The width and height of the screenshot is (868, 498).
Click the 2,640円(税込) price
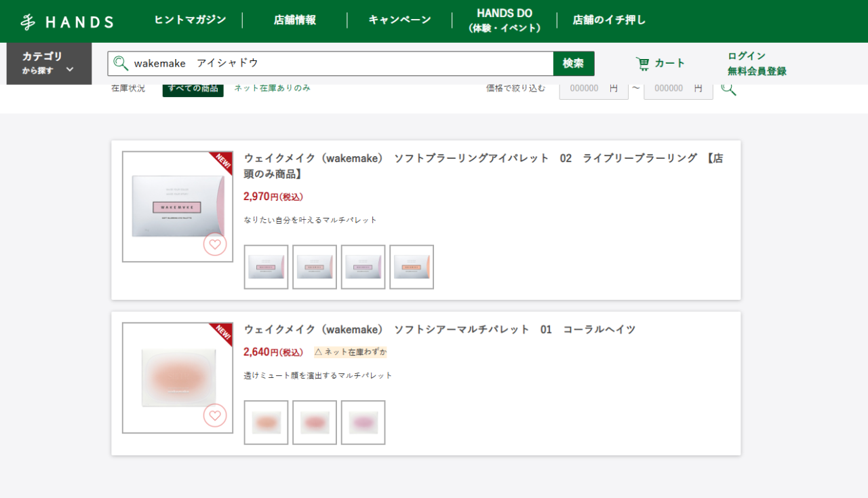click(x=273, y=352)
